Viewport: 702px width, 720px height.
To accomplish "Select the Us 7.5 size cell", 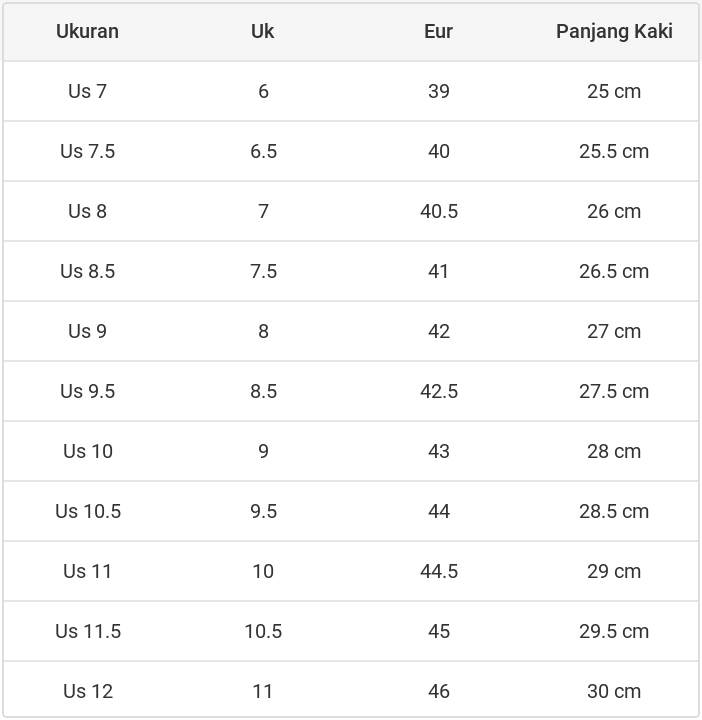I will pos(87,151).
